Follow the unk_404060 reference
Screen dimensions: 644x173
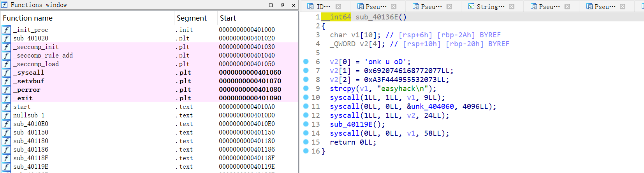tap(432, 107)
